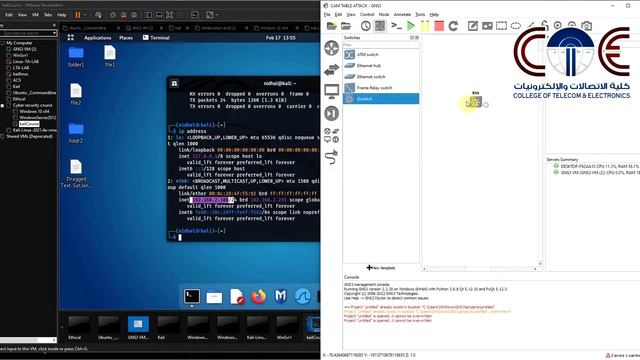Select GNS3 VM (2) in VMware library
The image size is (640, 360).
point(24,49)
